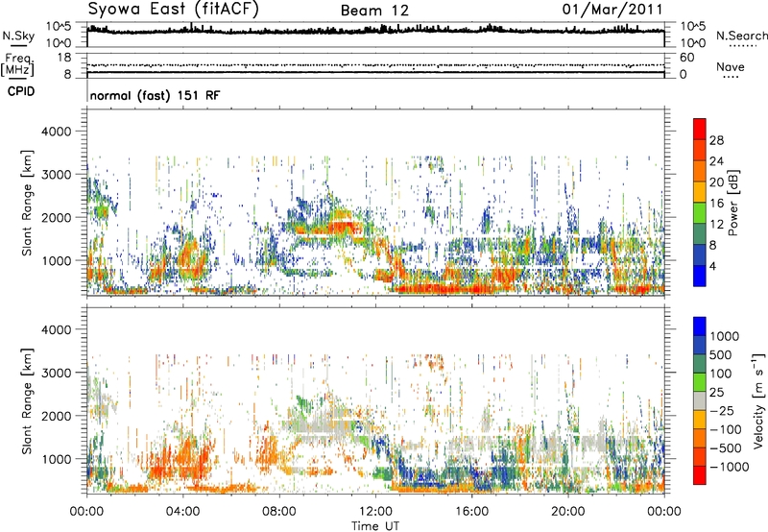Click the 'Freq. [MHz]' axis label

tap(17, 64)
